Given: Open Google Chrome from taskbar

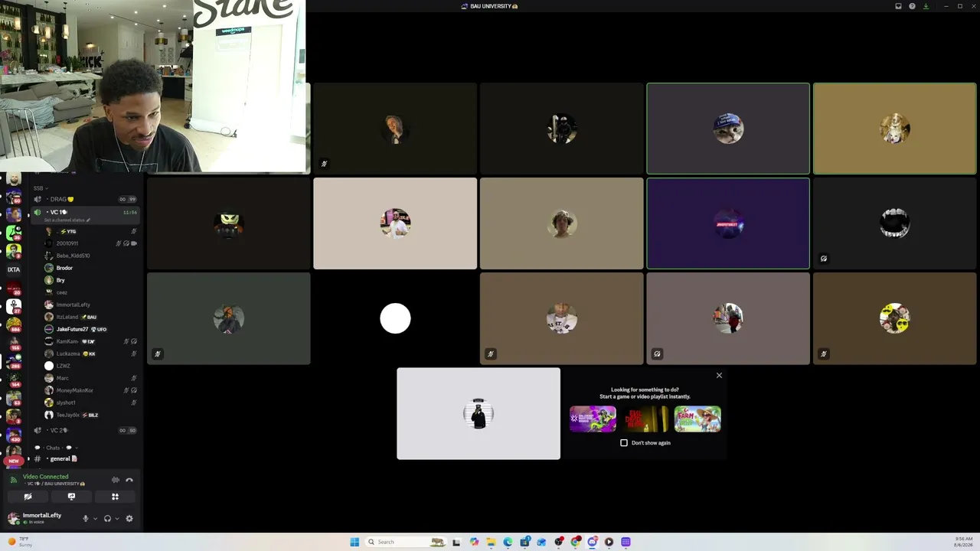Looking at the screenshot, I should click(575, 542).
